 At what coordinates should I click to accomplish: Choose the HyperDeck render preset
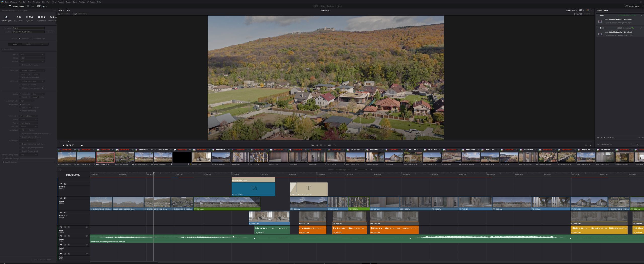(30, 18)
